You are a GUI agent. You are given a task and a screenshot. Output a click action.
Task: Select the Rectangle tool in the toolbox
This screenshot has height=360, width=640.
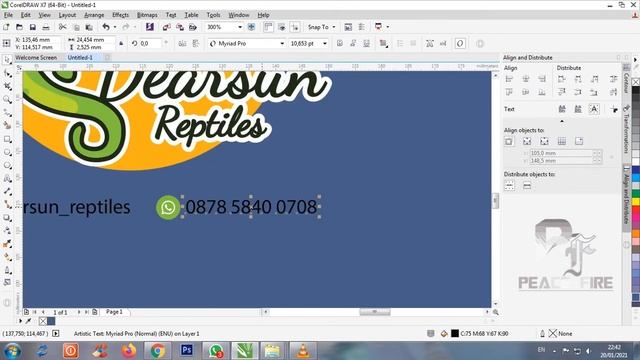(x=7, y=139)
